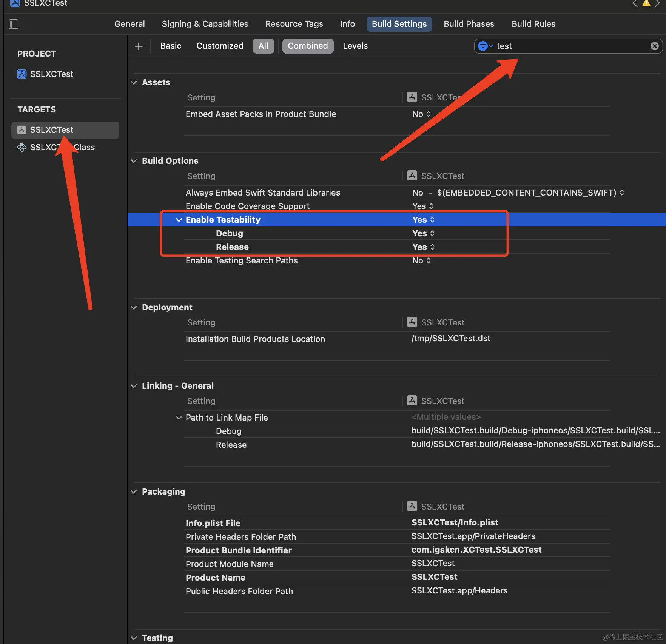Collapse the Build Options section
Image resolution: width=666 pixels, height=644 pixels.
click(x=134, y=161)
